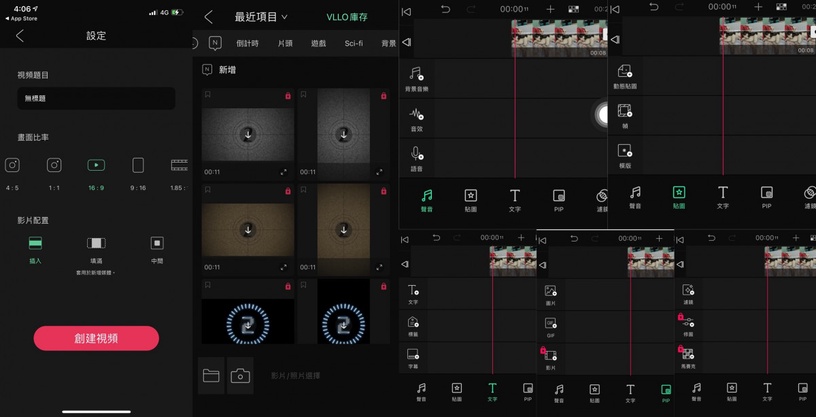Open the folder icon beside 影片/照片選擇
The width and height of the screenshot is (816, 417).
(x=211, y=375)
